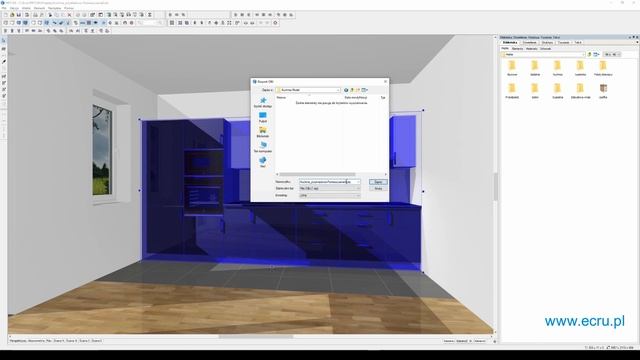This screenshot has height=360, width=640.
Task: Click the gear settings icon in second toolbar row
Action: pyautogui.click(x=276, y=23)
